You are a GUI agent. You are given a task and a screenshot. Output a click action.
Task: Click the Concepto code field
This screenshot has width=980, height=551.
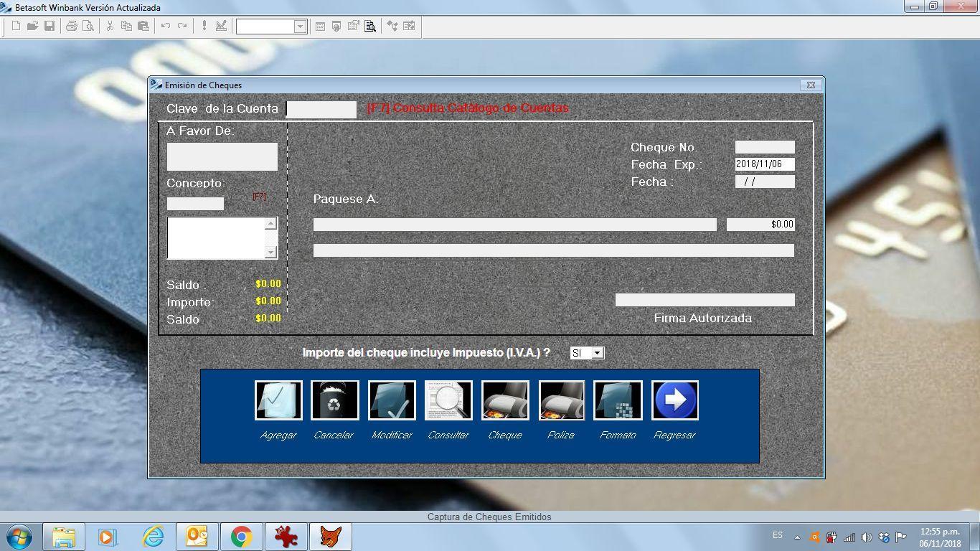point(195,204)
